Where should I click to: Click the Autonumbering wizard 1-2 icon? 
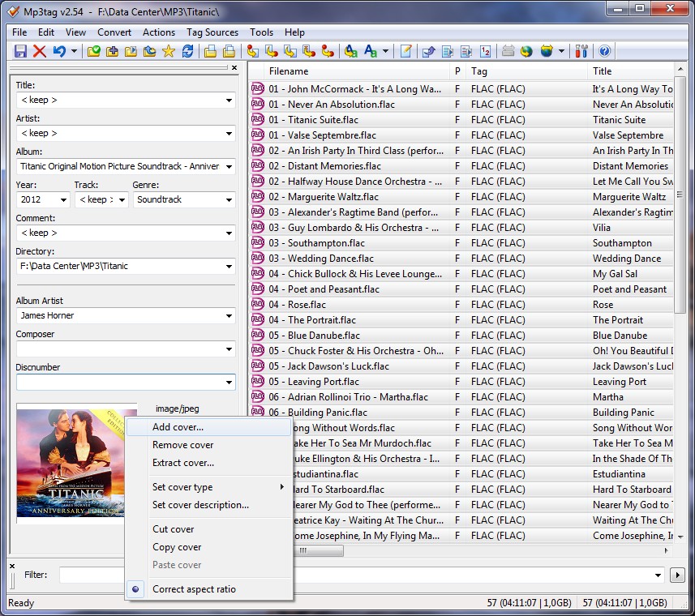(485, 51)
